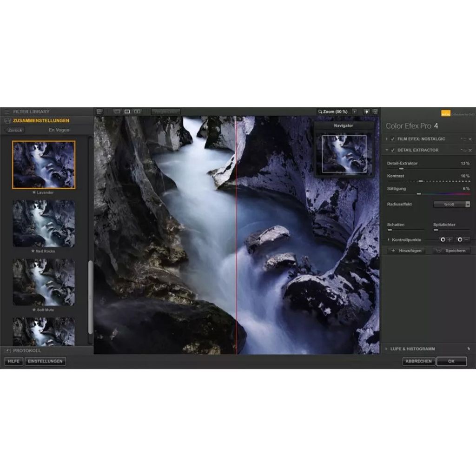The height and width of the screenshot is (476, 476).
Task: Click the star next to Red Rocks
Action: click(x=33, y=251)
